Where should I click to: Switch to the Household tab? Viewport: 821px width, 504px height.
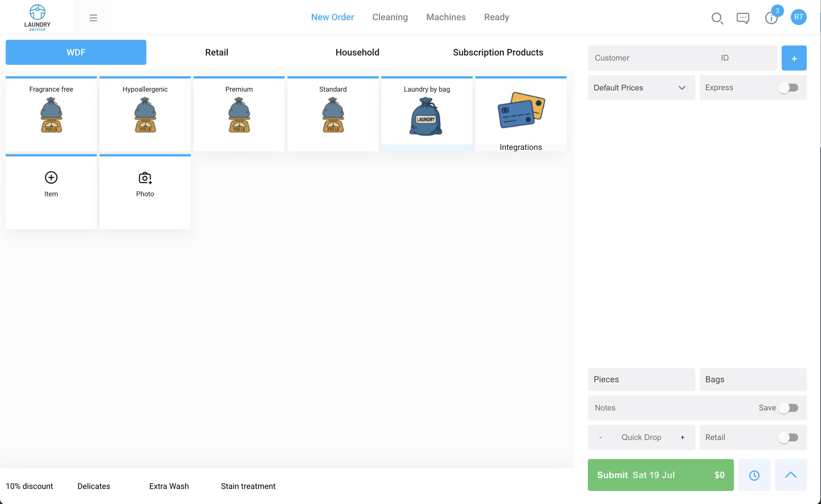click(357, 52)
